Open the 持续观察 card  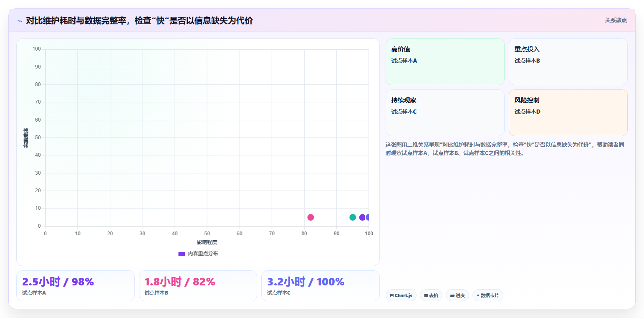click(445, 113)
